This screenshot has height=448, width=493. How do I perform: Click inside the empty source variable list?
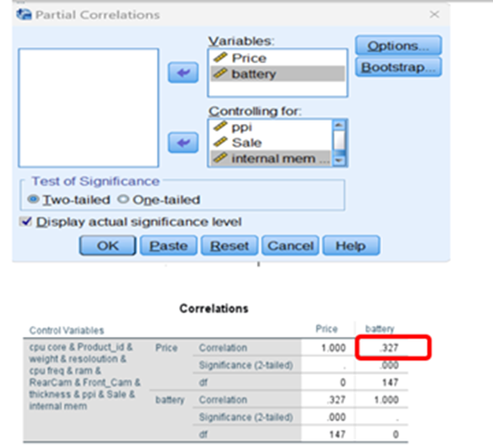coord(89,108)
